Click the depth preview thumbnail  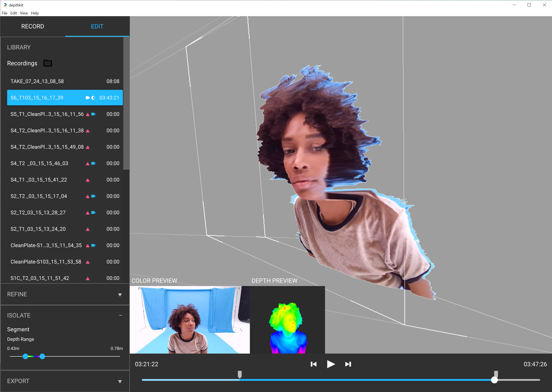tap(287, 320)
